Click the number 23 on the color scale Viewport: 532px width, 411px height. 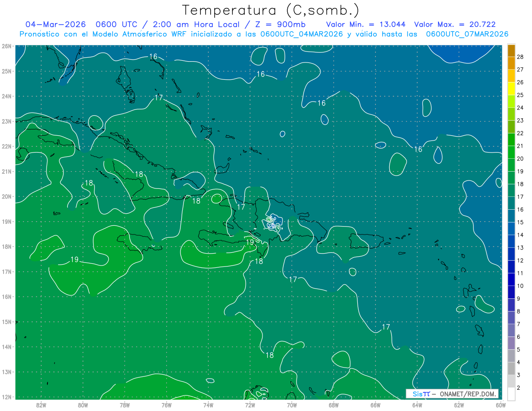[x=520, y=120]
